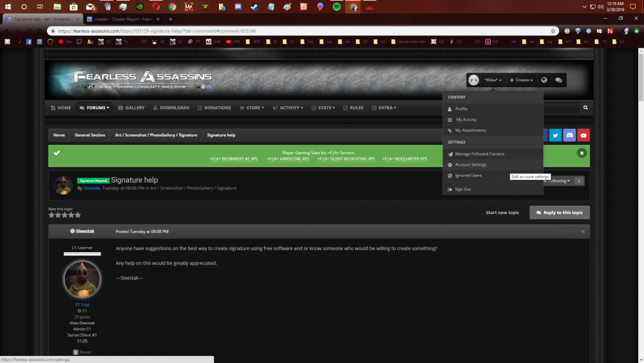This screenshot has width=644, height=363.
Task: Click the first rating star
Action: click(52, 215)
